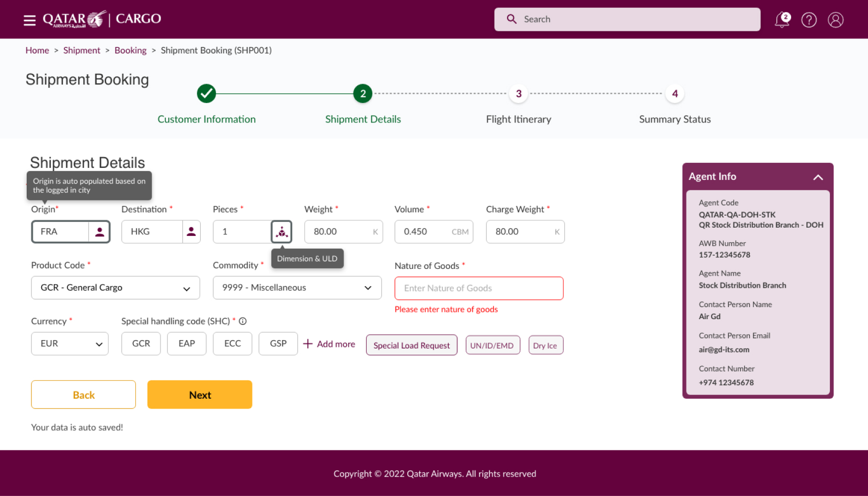Open the hamburger navigation menu
868x496 pixels.
(30, 20)
